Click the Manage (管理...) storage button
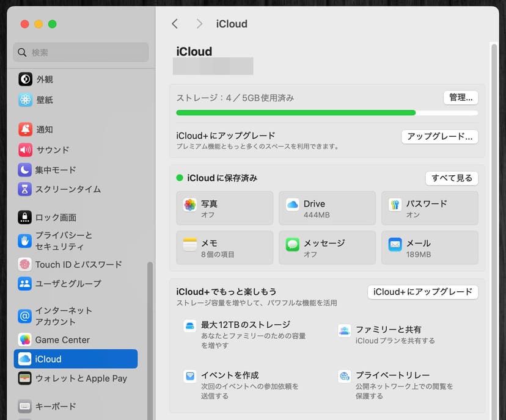 point(460,98)
